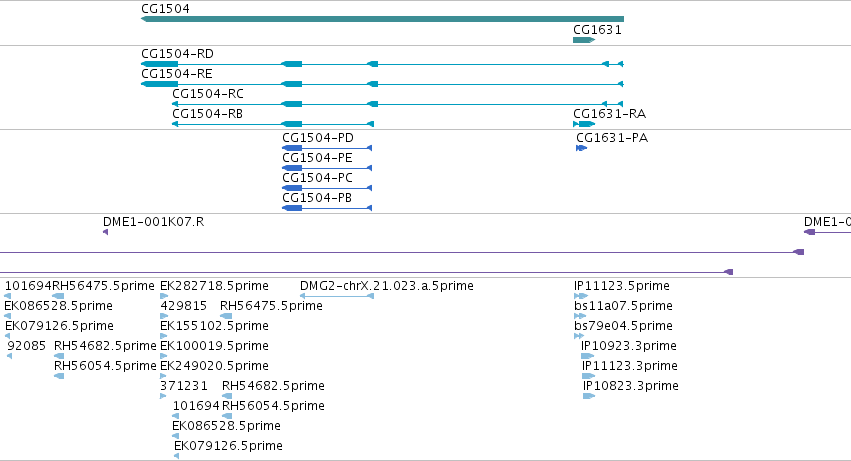Click the bs11a07.5prime EST label
851x461 pixels.
tap(623, 306)
